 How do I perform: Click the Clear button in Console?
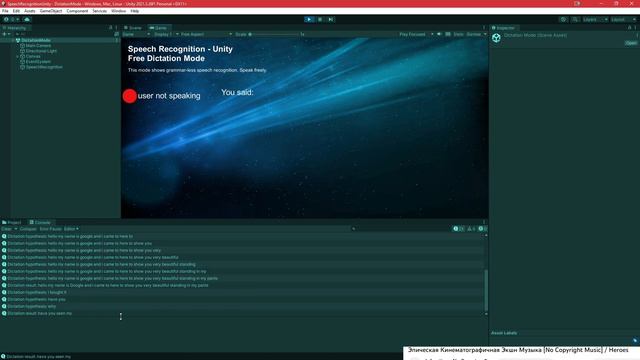[7, 229]
